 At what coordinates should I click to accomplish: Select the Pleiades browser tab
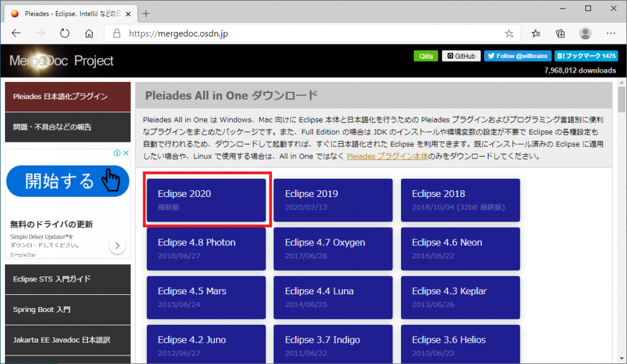click(x=70, y=13)
